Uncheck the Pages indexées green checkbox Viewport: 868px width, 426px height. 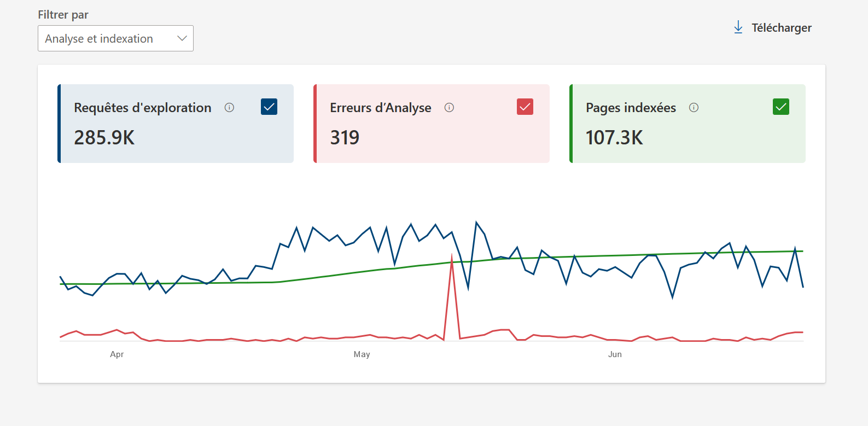[781, 107]
